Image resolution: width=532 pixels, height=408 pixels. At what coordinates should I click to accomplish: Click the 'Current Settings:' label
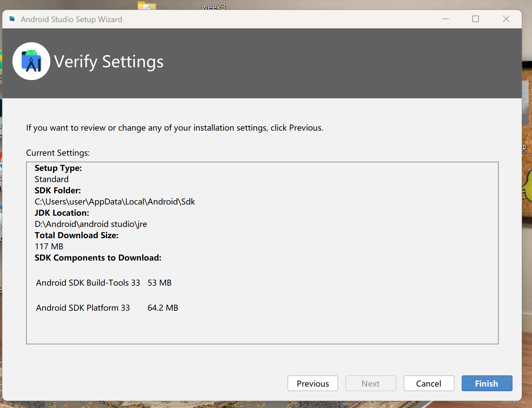(x=58, y=153)
